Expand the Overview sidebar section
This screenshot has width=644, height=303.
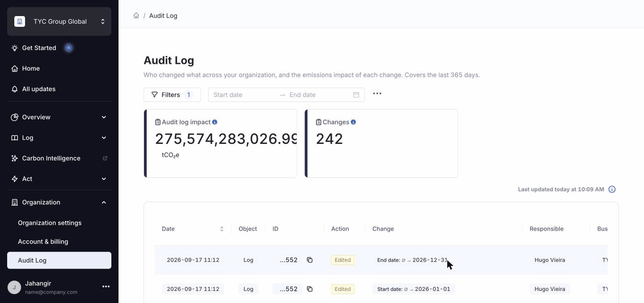[59, 117]
